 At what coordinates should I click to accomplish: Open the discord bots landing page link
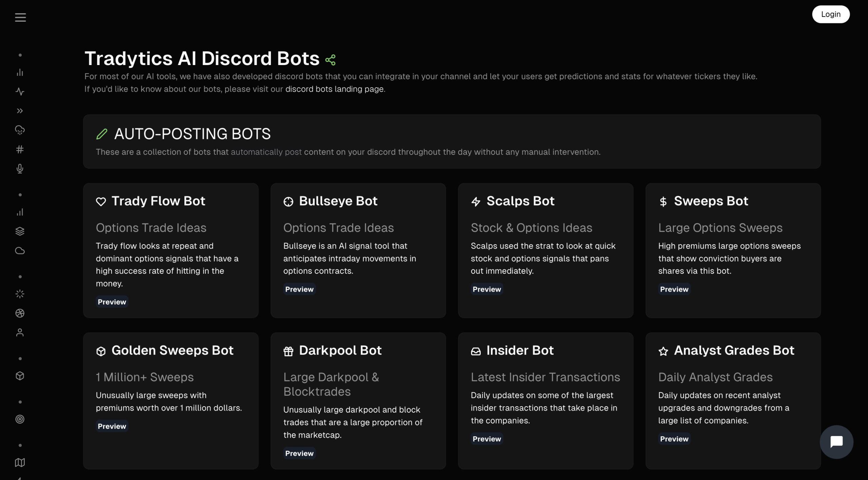click(334, 89)
